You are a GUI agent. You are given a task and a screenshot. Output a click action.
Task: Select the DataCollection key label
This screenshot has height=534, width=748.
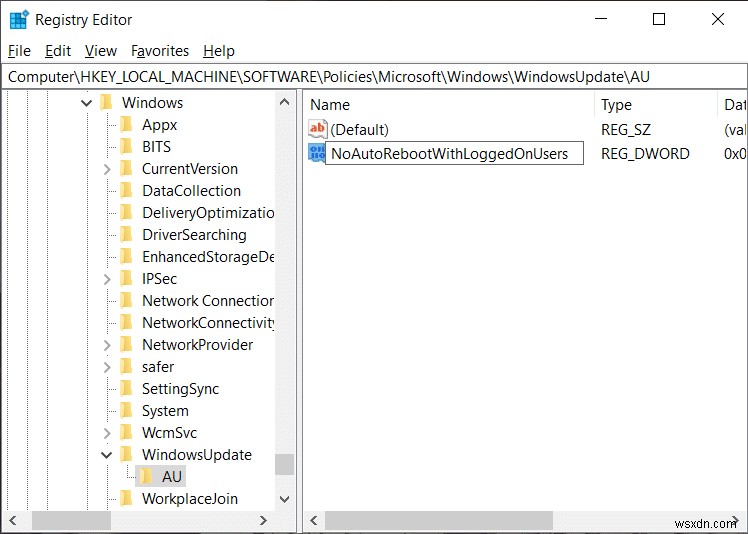click(x=191, y=190)
